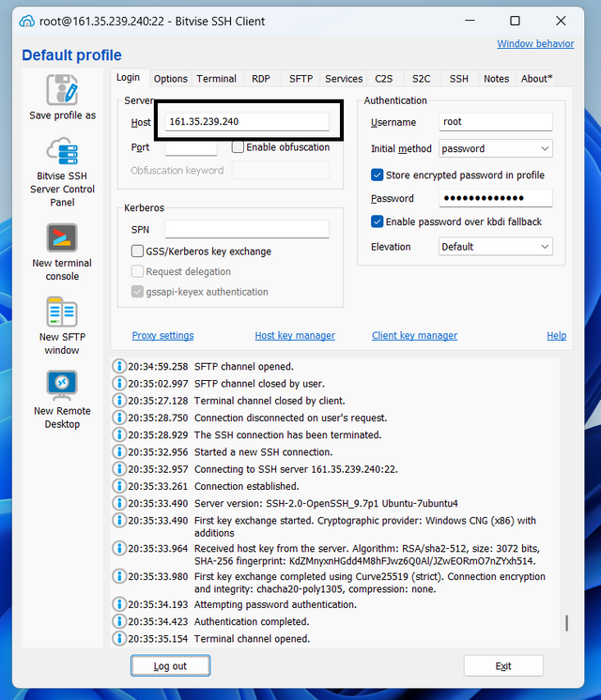View the Notes tab
601x700 pixels.
click(497, 79)
